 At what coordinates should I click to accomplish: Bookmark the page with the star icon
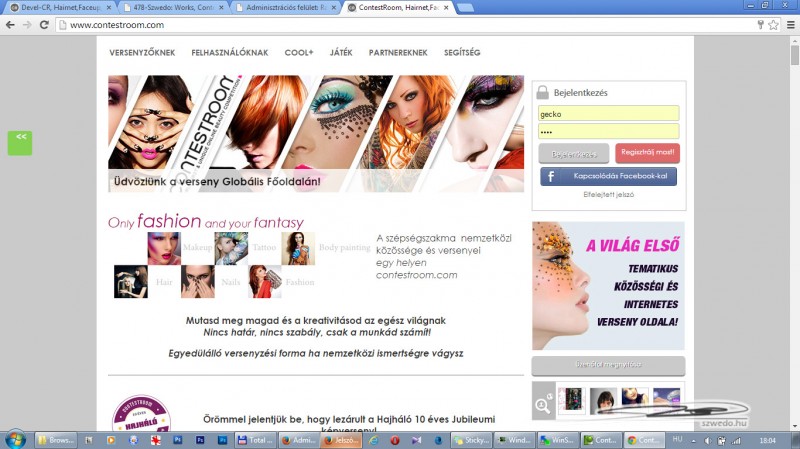coord(773,24)
